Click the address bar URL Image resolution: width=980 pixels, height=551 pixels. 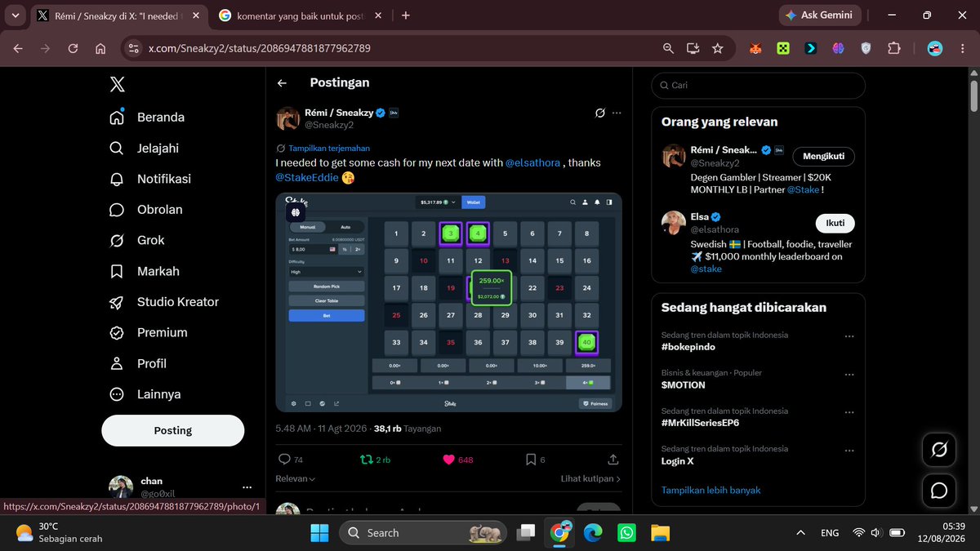tap(260, 48)
